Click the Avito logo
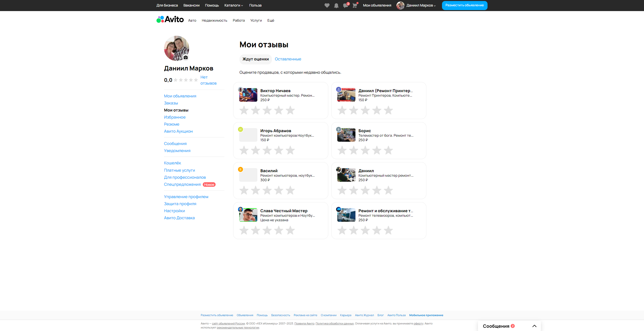This screenshot has width=644, height=331. click(x=170, y=19)
